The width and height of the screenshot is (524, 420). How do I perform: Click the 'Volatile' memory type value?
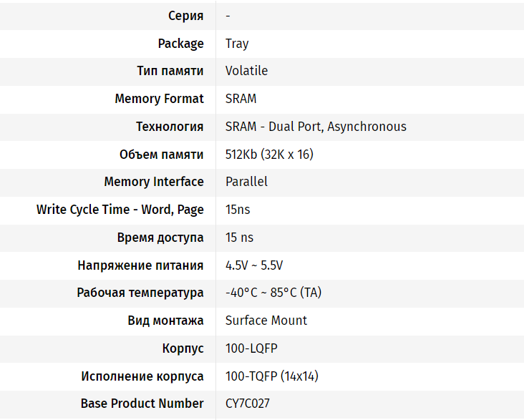(246, 71)
